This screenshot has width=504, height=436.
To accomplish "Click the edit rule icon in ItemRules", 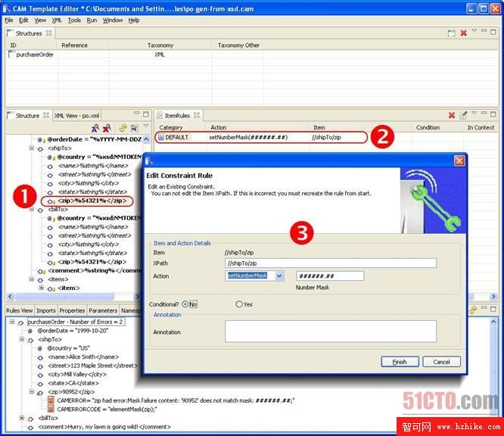I will 464,116.
